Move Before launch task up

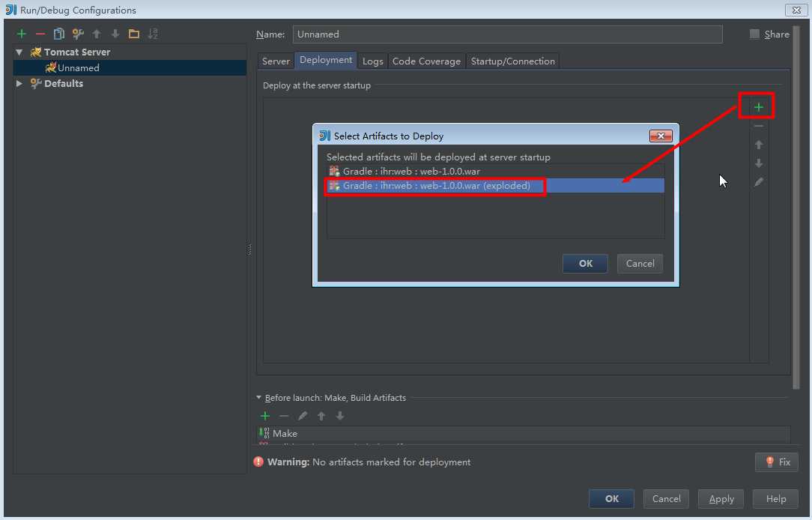321,416
